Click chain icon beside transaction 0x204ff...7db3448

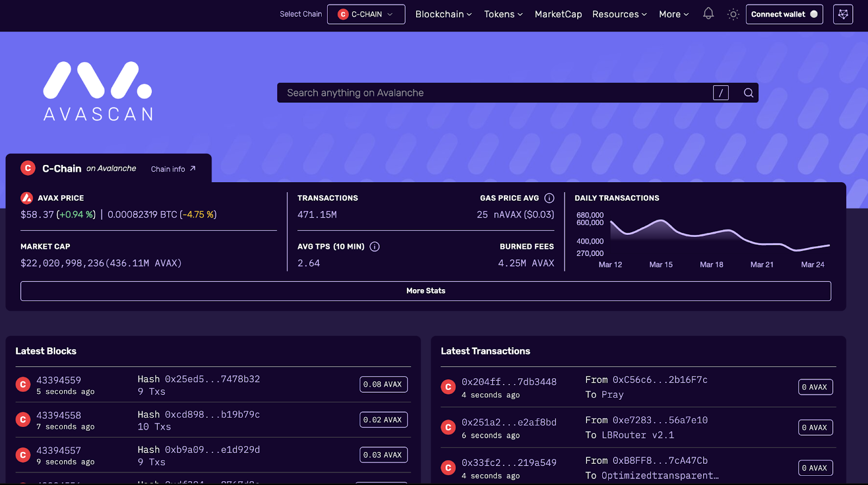[x=448, y=387]
